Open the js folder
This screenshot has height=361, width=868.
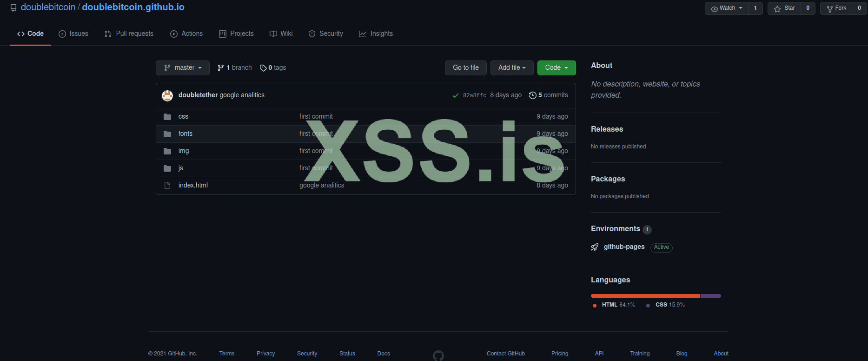click(x=181, y=168)
